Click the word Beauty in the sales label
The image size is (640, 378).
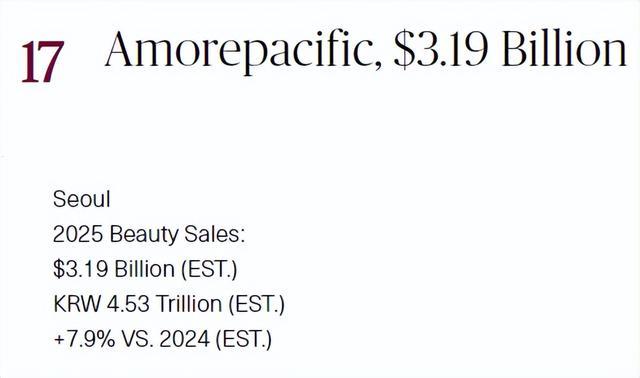pos(144,236)
